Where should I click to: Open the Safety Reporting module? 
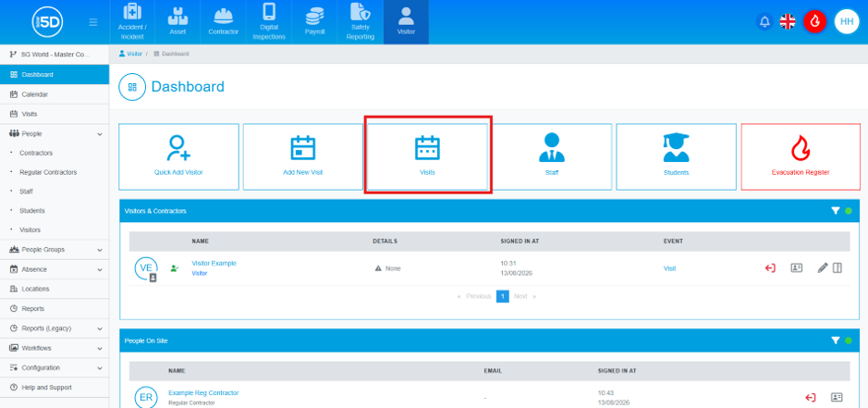tap(361, 22)
